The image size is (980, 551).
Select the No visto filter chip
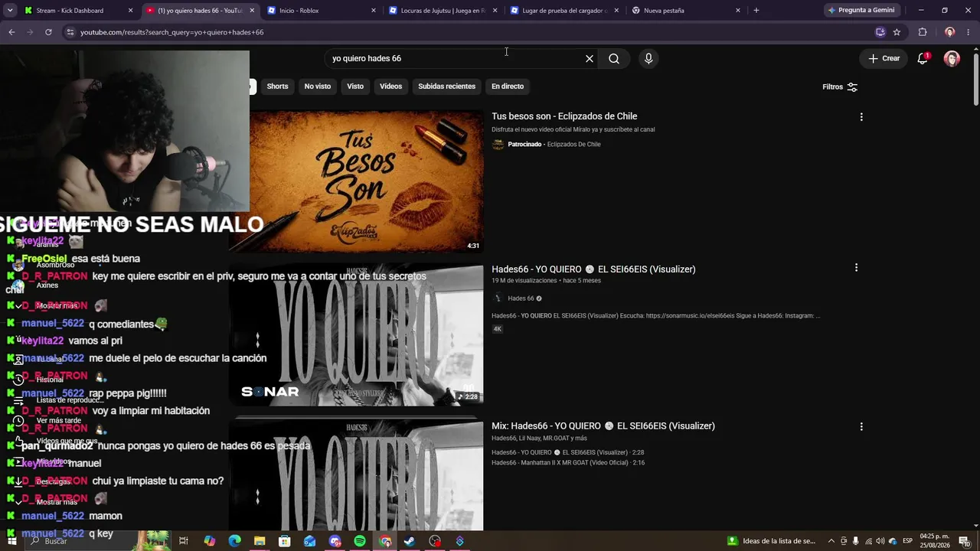(x=318, y=86)
